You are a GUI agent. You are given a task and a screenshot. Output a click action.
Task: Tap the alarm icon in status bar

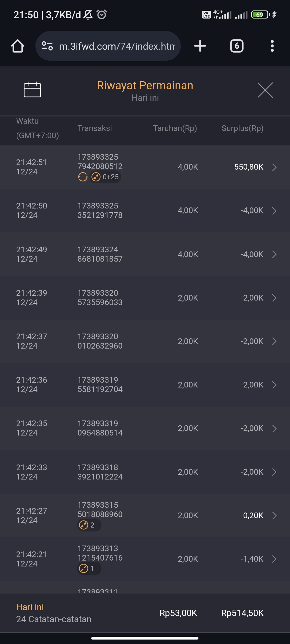pos(102,14)
